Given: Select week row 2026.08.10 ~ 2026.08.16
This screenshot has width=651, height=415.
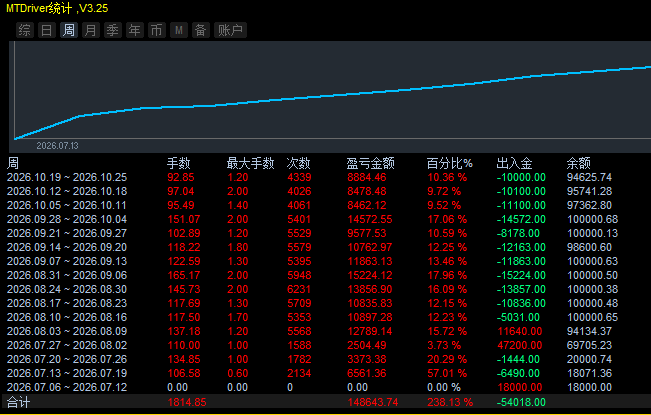Looking at the screenshot, I should pos(326,317).
